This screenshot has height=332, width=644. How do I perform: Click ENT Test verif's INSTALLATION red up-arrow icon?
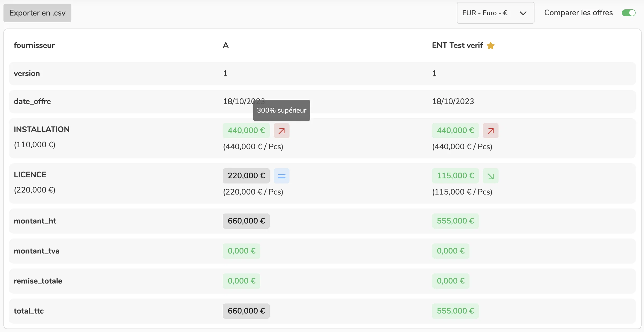pyautogui.click(x=491, y=130)
